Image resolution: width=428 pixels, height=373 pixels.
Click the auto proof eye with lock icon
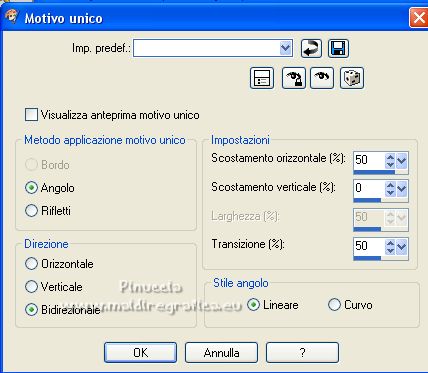[x=294, y=78]
